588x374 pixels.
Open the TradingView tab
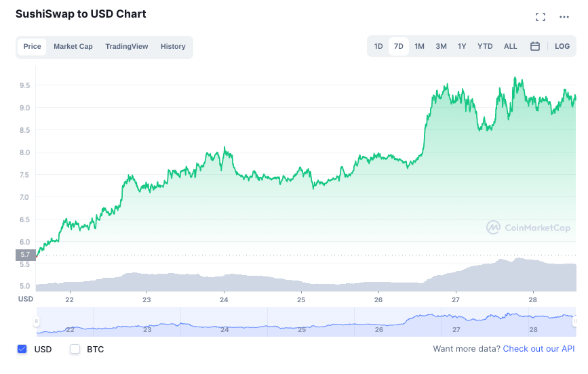click(127, 47)
